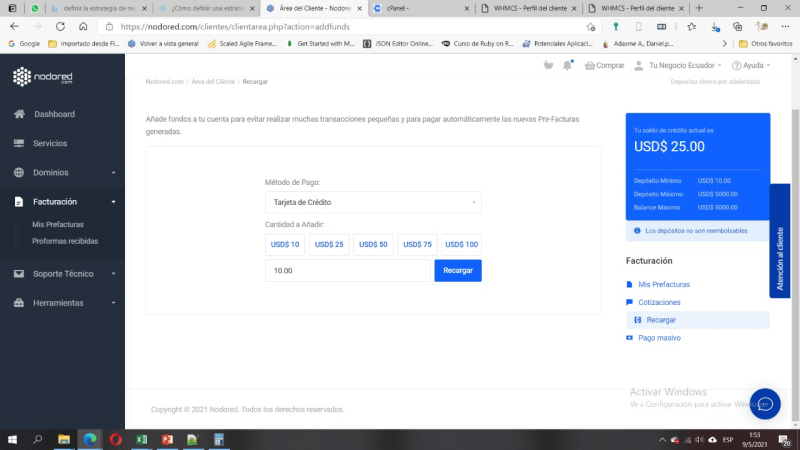This screenshot has height=450, width=800.
Task: Expand the Soporte Técnico menu
Action: pos(62,273)
